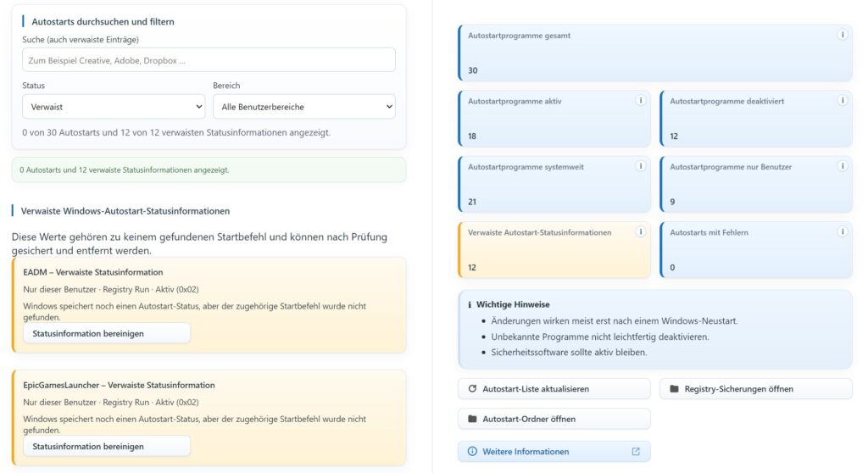Select the Autostartprogramme deaktiviert card
Image resolution: width=868 pixels, height=473 pixels.
(756, 119)
